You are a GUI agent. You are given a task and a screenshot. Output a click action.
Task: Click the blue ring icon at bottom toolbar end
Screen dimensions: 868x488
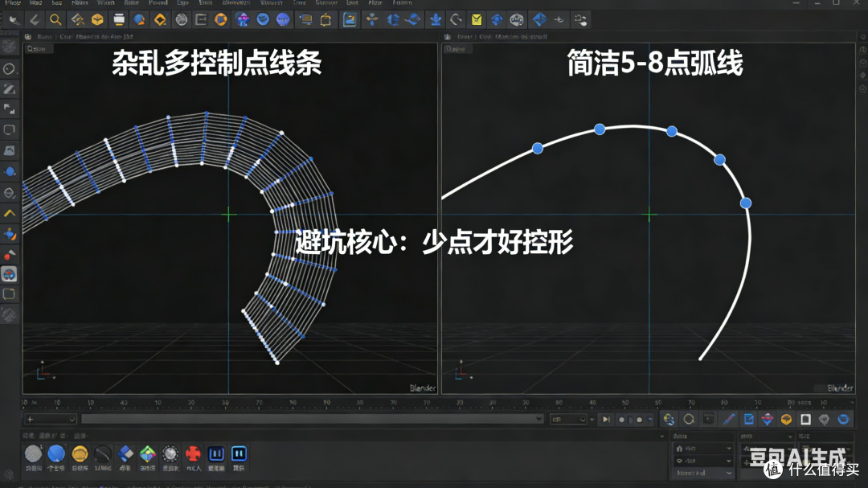coord(843,420)
